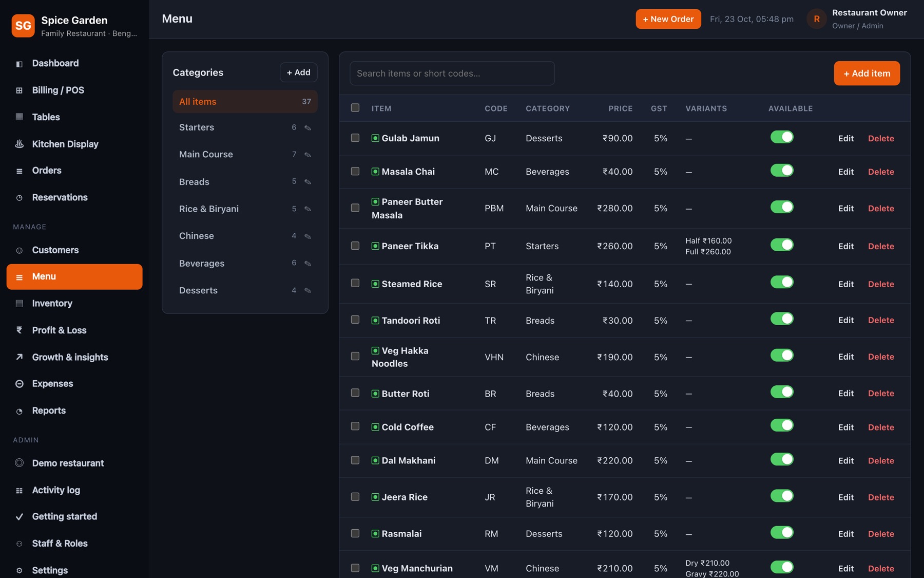Open Inventory from the sidebar

point(74,304)
